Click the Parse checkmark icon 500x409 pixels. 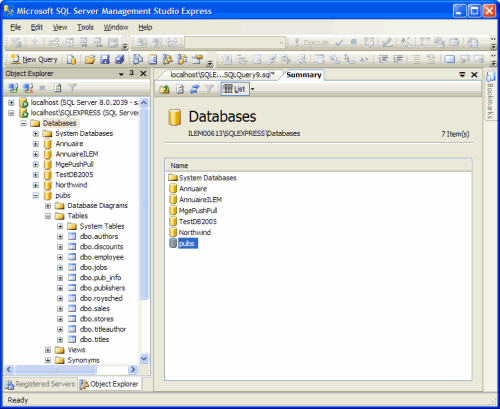tap(339, 42)
